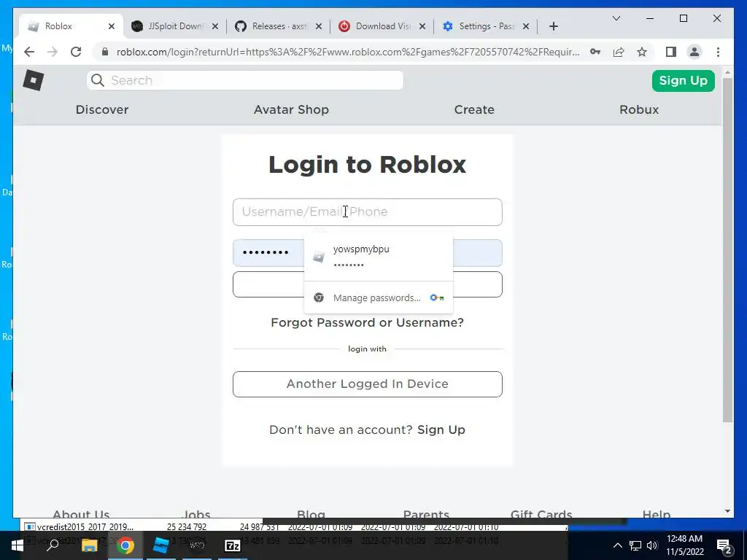
Task: Switch to the Settings Passwords tab
Action: point(486,26)
